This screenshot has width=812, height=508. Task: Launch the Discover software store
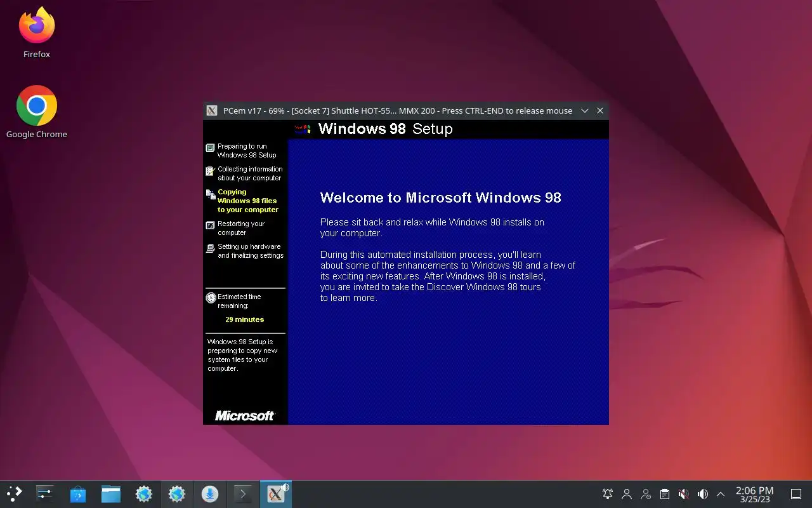78,494
